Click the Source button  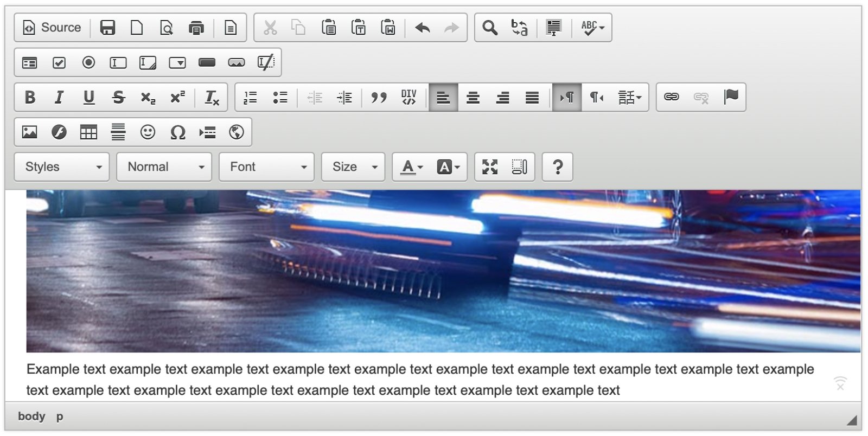[x=52, y=28]
